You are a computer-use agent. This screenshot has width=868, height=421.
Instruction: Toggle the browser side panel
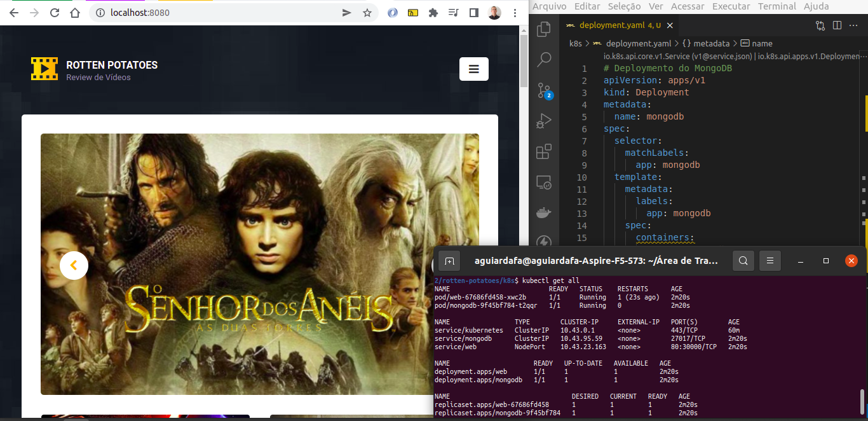pyautogui.click(x=473, y=13)
